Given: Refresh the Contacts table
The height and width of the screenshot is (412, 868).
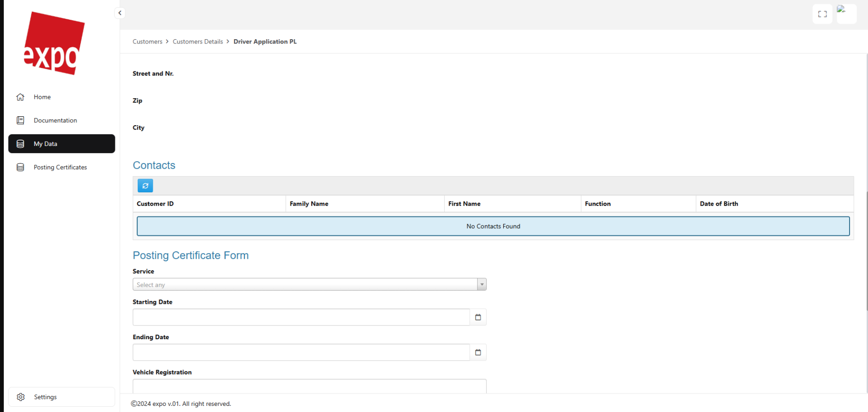Looking at the screenshot, I should coord(145,186).
